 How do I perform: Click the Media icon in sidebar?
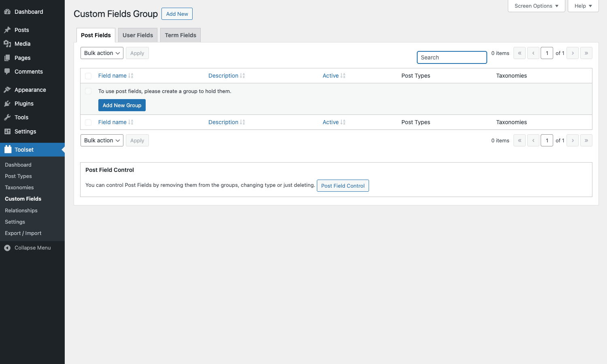7,44
